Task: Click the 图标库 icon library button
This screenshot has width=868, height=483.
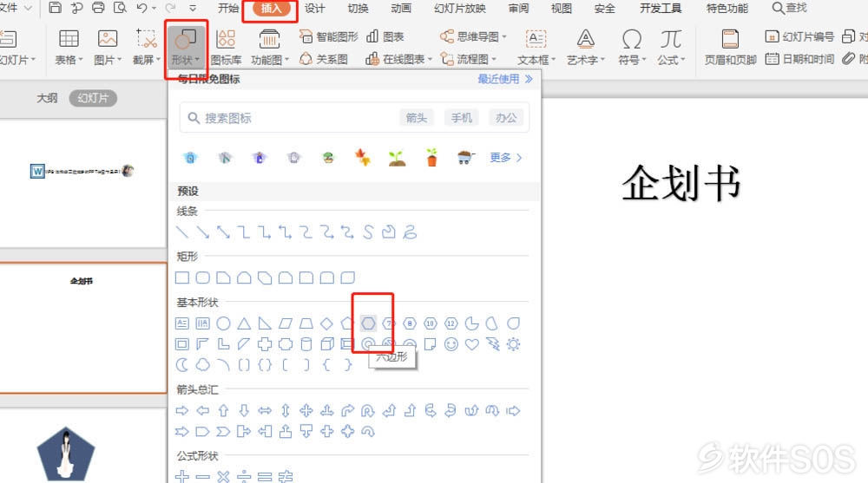Action: point(226,47)
